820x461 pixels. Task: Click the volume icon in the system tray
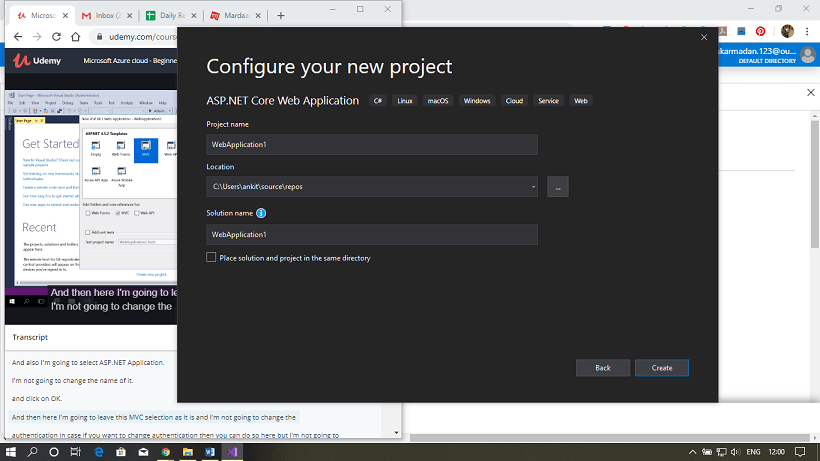pyautogui.click(x=735, y=452)
